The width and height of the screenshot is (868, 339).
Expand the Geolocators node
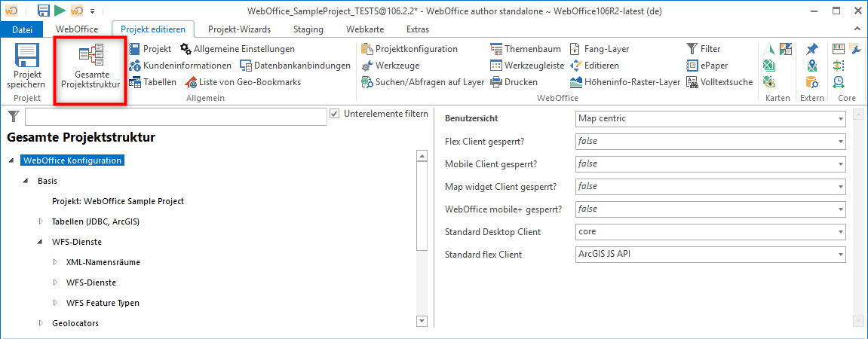[x=41, y=323]
